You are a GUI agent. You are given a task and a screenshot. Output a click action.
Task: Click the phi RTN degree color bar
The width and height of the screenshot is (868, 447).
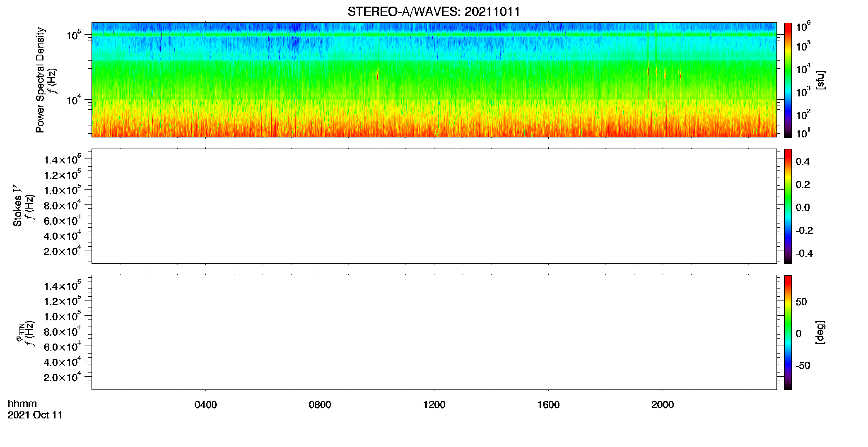coord(788,332)
